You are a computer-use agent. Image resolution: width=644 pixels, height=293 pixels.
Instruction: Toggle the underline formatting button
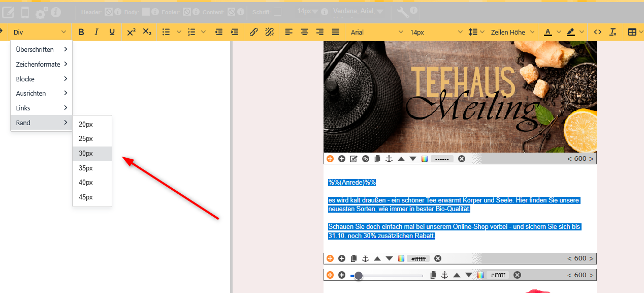pyautogui.click(x=112, y=32)
